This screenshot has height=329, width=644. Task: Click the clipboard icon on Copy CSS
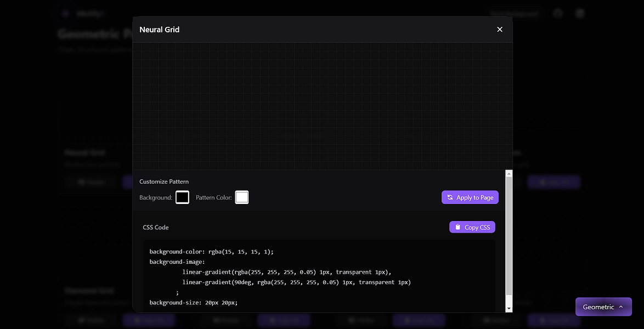tap(457, 227)
